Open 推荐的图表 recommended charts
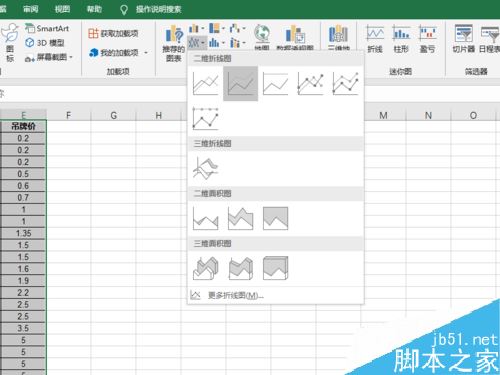 [174, 43]
